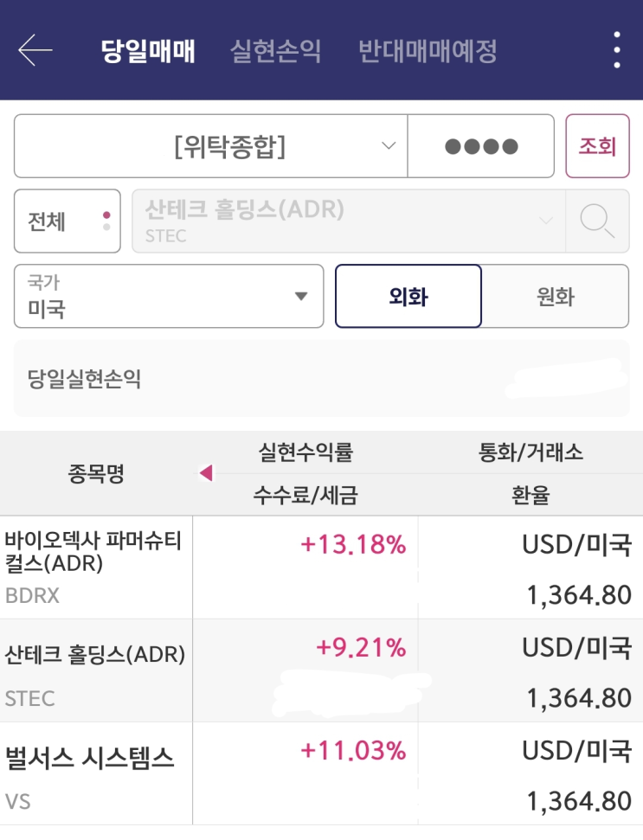Image resolution: width=643 pixels, height=840 pixels.
Task: Expand the 산테크 홀딩스(ADR) stock selector
Action: (348, 221)
